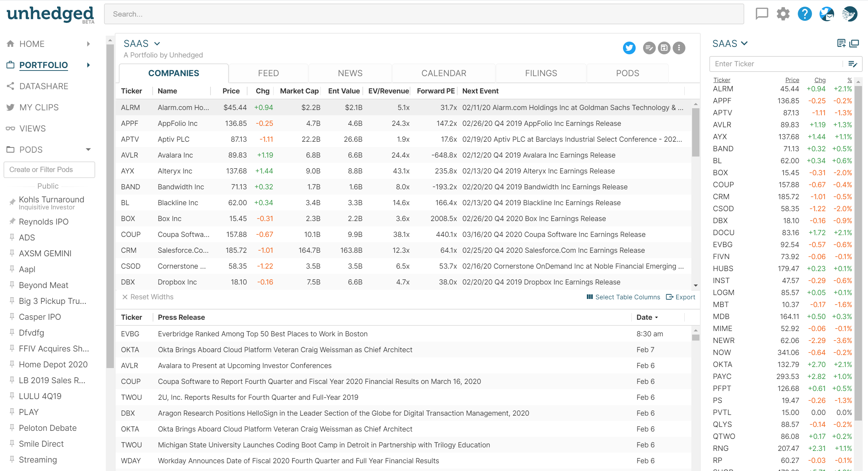868x471 pixels.
Task: Switch to the FILINGS tab
Action: pos(541,73)
